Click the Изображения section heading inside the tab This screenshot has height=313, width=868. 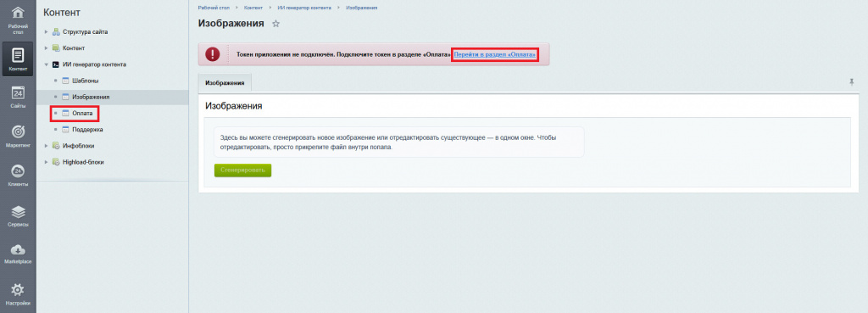click(x=234, y=106)
